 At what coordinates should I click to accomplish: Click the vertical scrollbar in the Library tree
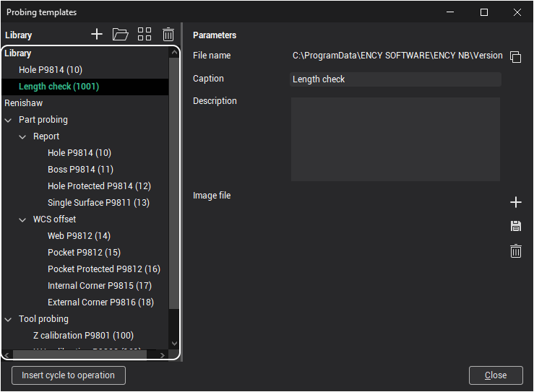(173, 180)
